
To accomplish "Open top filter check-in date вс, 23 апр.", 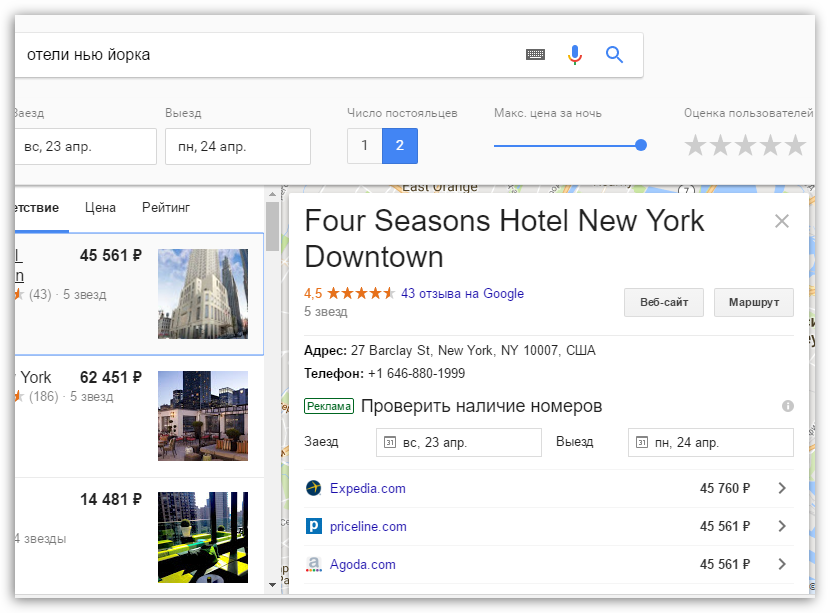I will tap(86, 146).
